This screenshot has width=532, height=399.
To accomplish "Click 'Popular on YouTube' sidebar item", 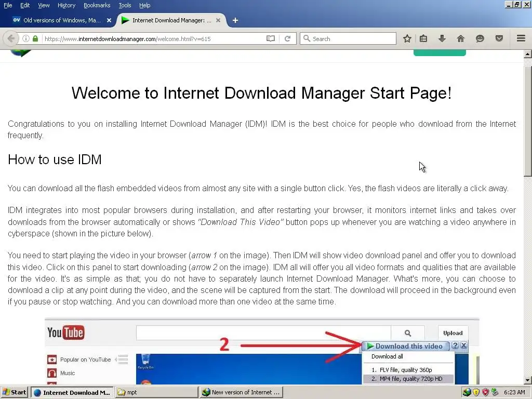I will tap(85, 360).
